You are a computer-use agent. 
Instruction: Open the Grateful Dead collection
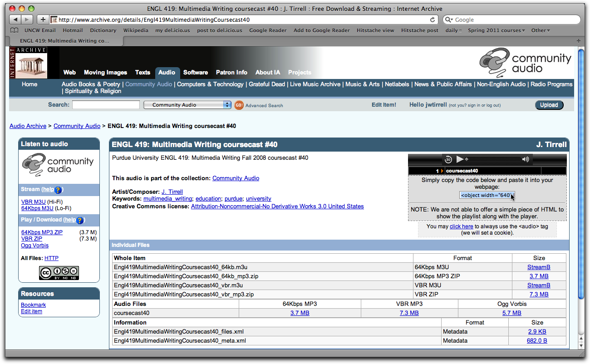click(x=266, y=84)
